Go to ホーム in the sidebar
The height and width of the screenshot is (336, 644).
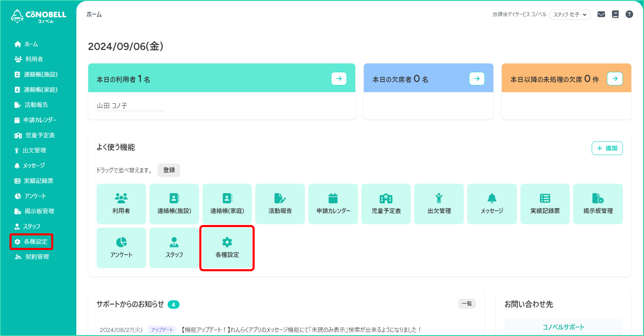click(x=26, y=44)
